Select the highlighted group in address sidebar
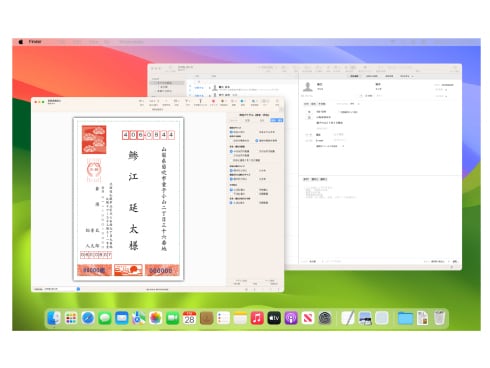The width and height of the screenshot is (490, 368). (168, 83)
